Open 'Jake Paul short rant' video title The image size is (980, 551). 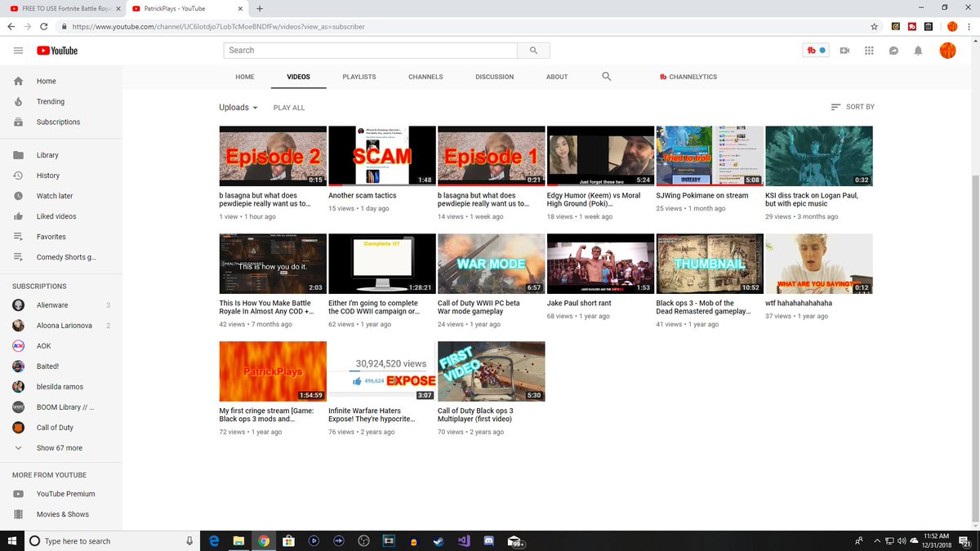pyautogui.click(x=579, y=303)
